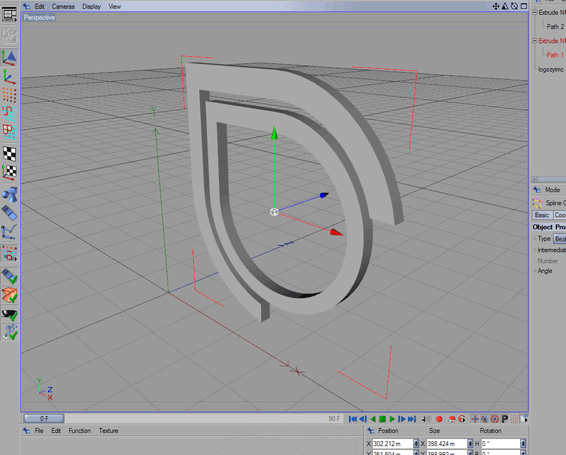The height and width of the screenshot is (455, 566).
Task: Toggle automatic keyframing icon
Action: pyautogui.click(x=452, y=419)
